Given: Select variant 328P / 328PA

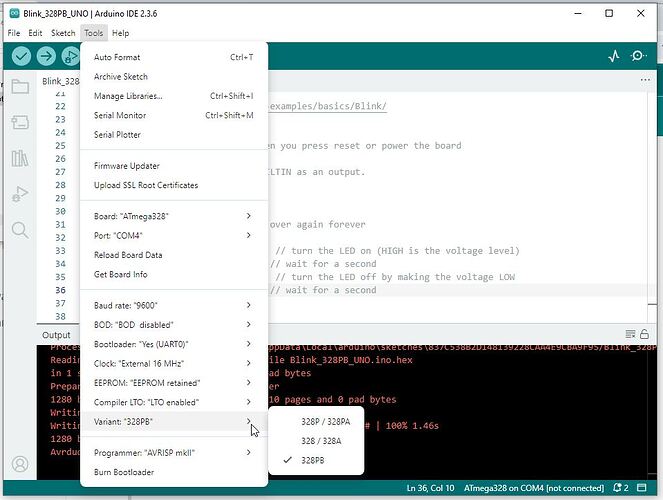Looking at the screenshot, I should [316, 421].
